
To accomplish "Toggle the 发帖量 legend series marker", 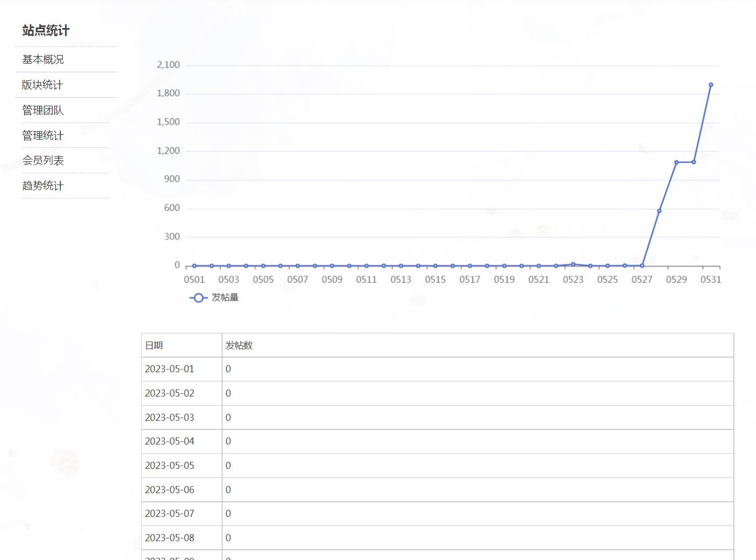I will 198,298.
